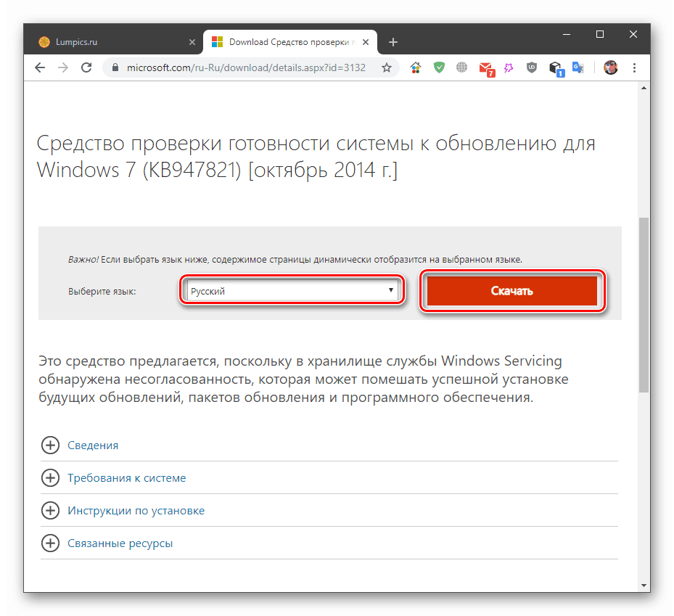Open the Chrome profile avatar
The width and height of the screenshot is (674, 616).
tap(610, 67)
